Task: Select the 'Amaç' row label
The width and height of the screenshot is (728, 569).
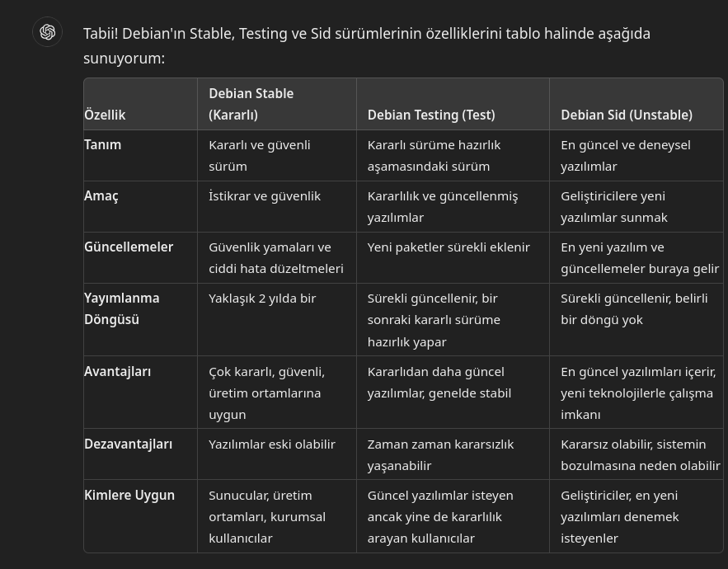Action: 101,195
